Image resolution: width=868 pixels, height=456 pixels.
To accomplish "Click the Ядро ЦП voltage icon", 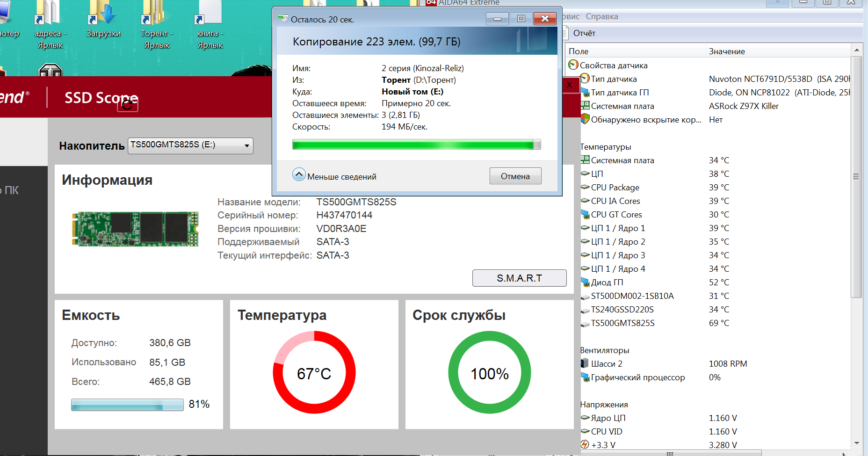I will click(585, 418).
